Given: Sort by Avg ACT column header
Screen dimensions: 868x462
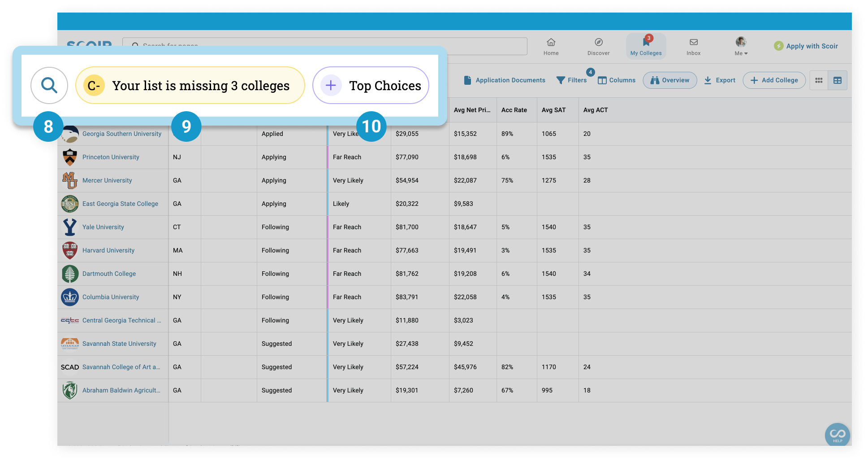Looking at the screenshot, I should click(596, 110).
